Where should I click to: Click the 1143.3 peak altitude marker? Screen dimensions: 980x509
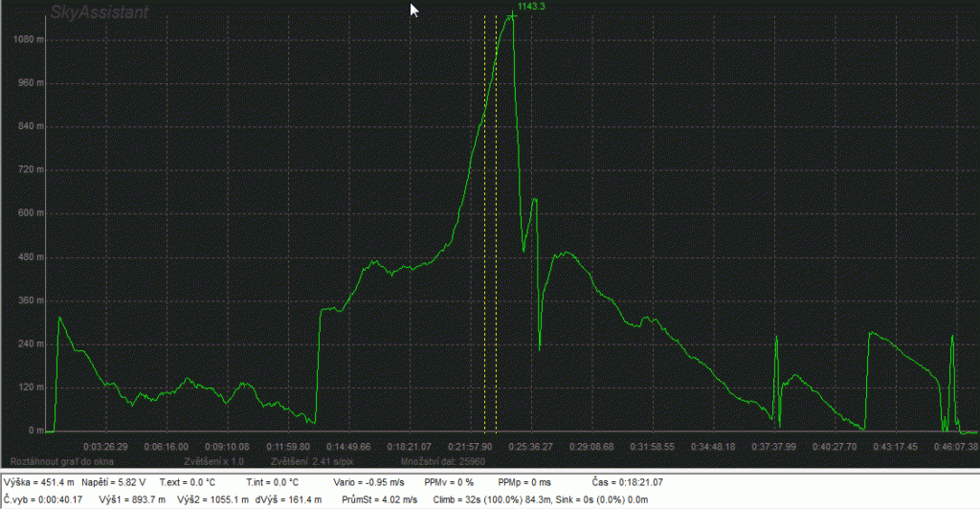click(x=530, y=7)
